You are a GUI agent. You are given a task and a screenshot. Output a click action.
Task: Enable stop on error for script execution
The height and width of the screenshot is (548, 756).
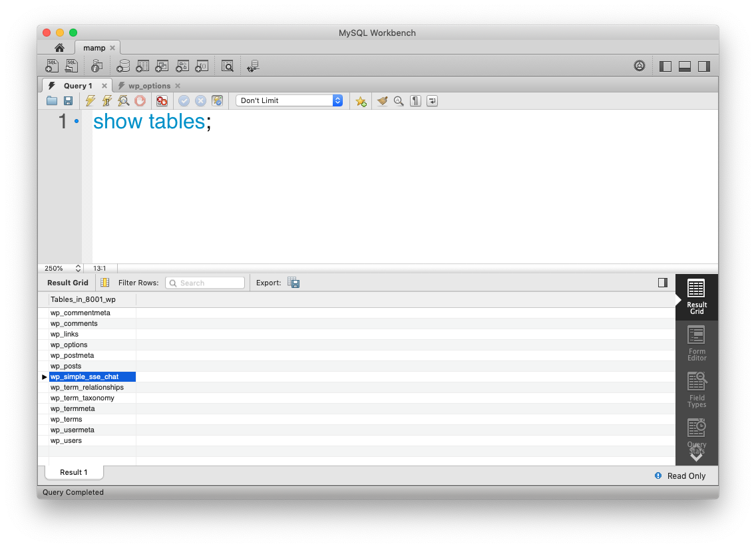[x=162, y=100]
